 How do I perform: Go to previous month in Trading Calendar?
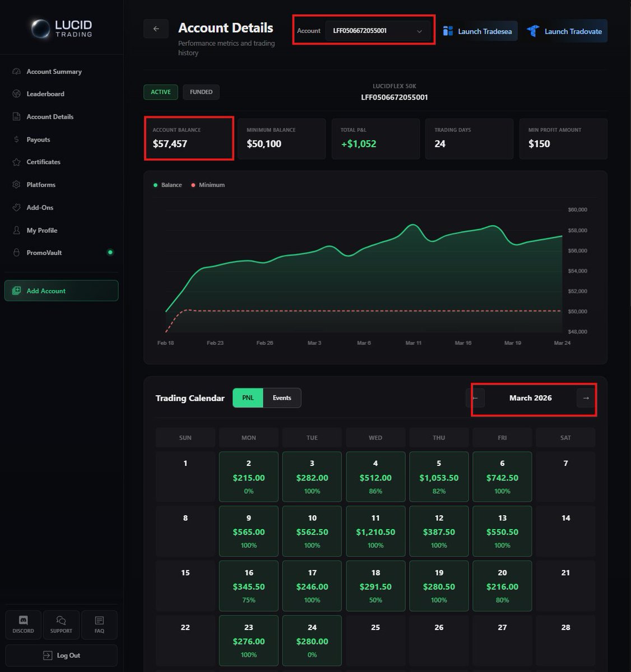[x=475, y=398]
